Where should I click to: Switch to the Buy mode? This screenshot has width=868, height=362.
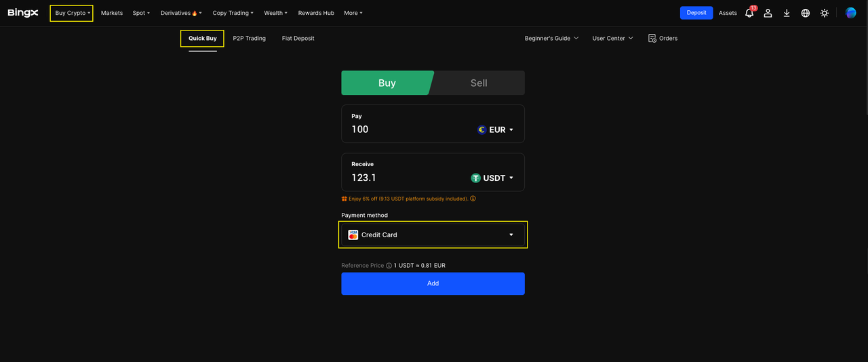point(387,83)
